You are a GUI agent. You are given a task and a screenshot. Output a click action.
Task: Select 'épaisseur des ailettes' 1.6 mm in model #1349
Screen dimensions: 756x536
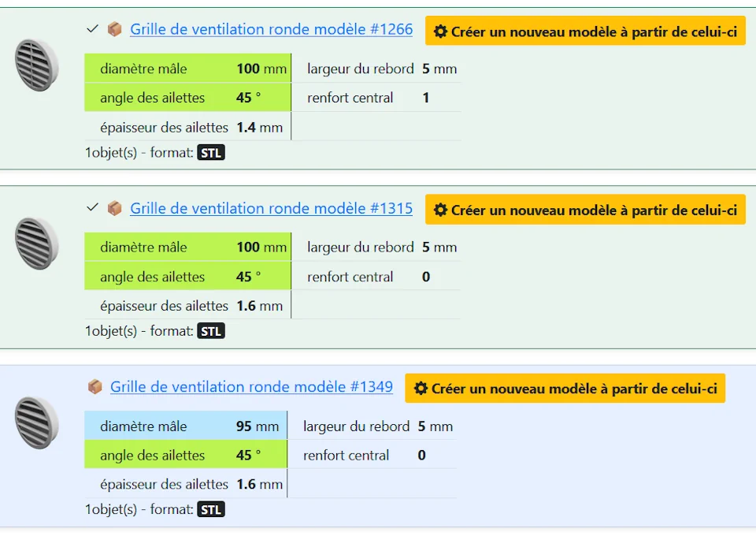pyautogui.click(x=186, y=484)
